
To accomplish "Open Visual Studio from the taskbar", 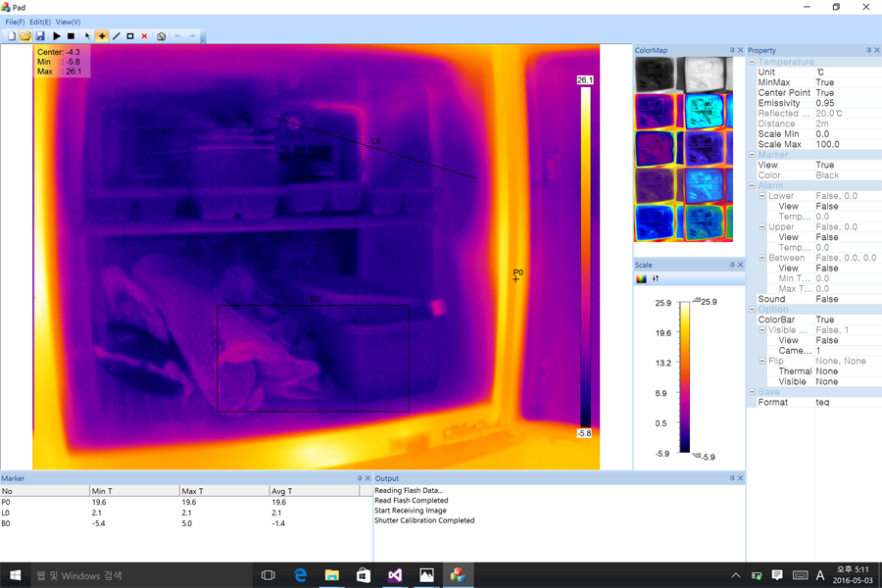I will click(395, 575).
